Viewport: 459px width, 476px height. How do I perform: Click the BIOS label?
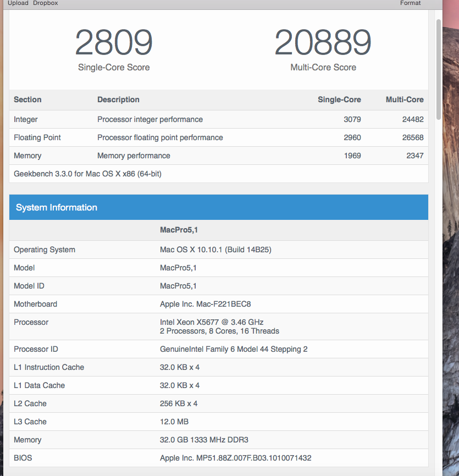[x=23, y=458]
